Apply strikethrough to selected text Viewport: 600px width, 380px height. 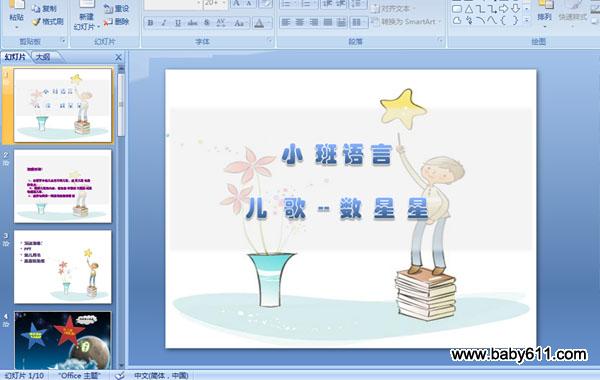pyautogui.click(x=192, y=23)
